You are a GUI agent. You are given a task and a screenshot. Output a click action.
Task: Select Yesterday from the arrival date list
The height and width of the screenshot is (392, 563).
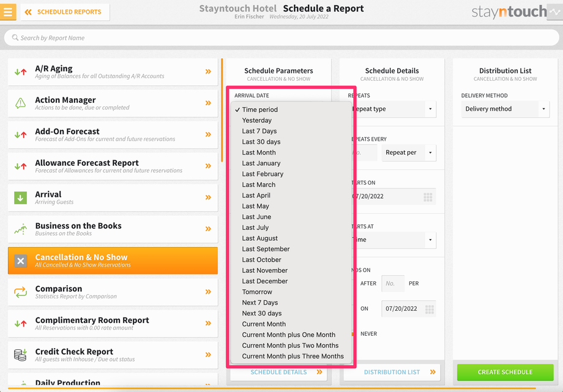pos(291,120)
